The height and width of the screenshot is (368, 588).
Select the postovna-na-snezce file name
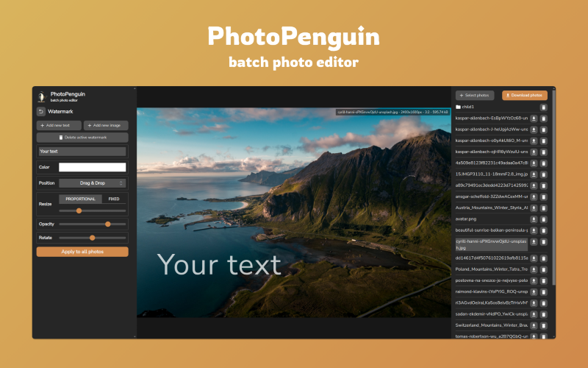tap(492, 280)
